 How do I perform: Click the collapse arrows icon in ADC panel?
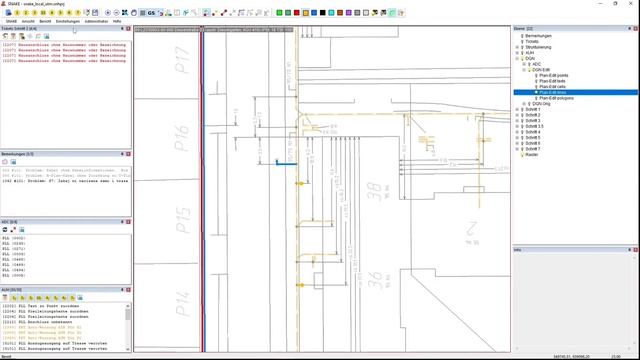pyautogui.click(x=13, y=230)
